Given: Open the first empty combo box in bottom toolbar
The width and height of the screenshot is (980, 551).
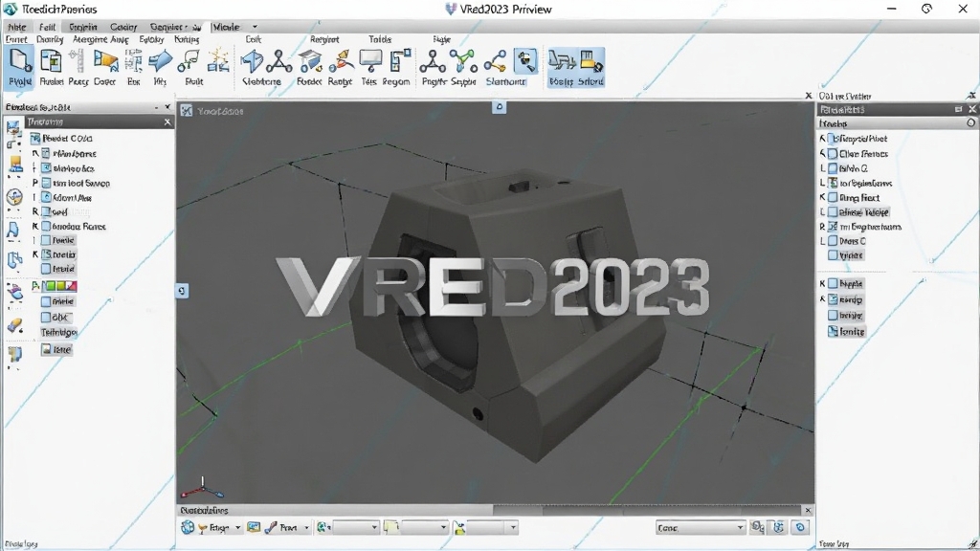Looking at the screenshot, I should tap(356, 528).
